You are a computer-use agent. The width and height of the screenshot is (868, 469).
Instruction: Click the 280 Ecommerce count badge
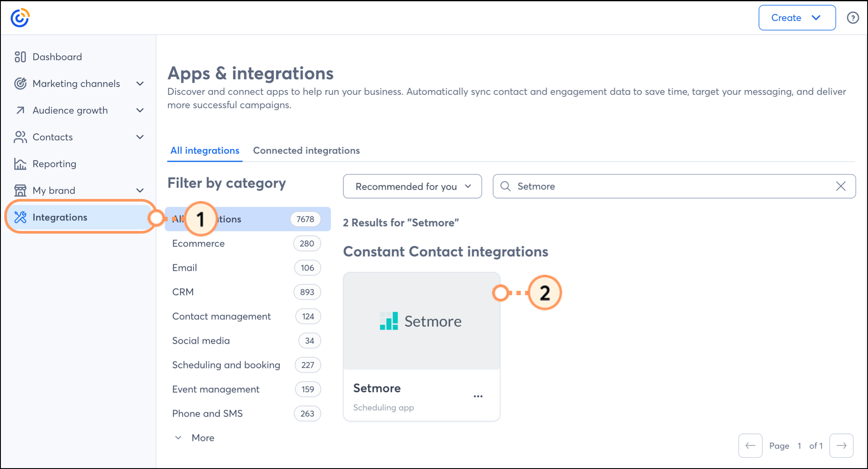(x=307, y=244)
